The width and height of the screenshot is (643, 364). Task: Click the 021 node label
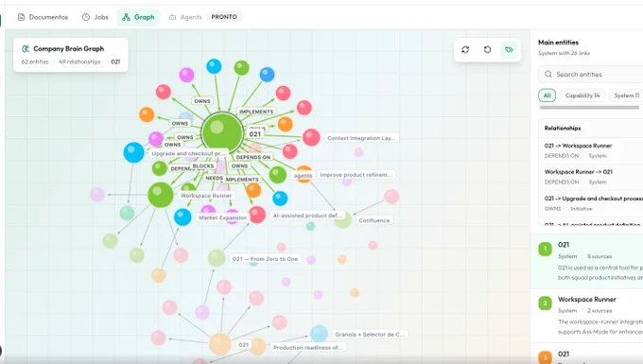pos(254,134)
